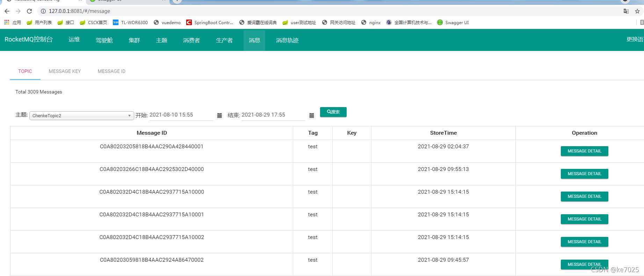Open the 网关访问地址 bookmark
The width and height of the screenshot is (644, 276).
pos(339,22)
